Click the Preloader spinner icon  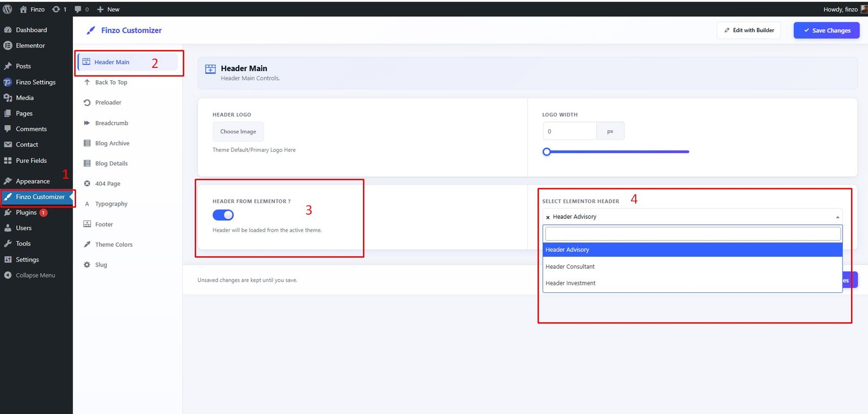[x=87, y=103]
